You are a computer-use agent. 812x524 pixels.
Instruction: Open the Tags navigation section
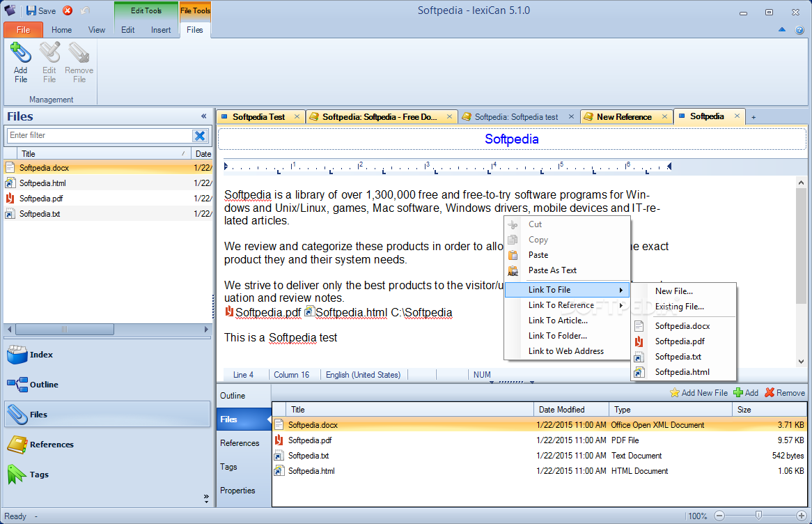[x=107, y=475]
